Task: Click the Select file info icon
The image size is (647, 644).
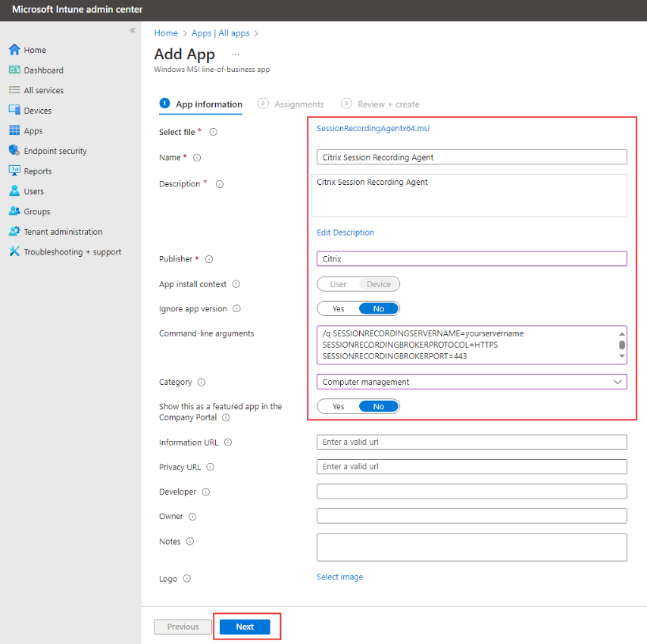Action: click(x=214, y=132)
